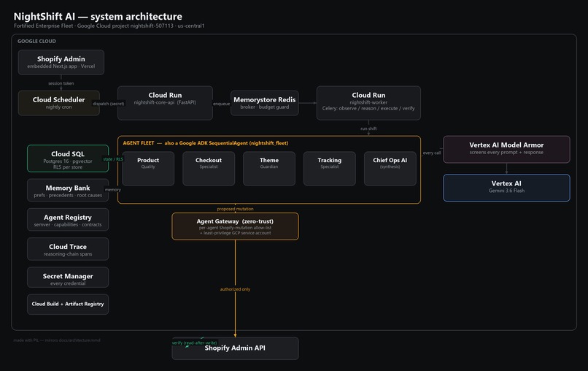The image size is (588, 371).
Task: Select the Agent Gateway zero-trust box
Action: click(x=235, y=226)
